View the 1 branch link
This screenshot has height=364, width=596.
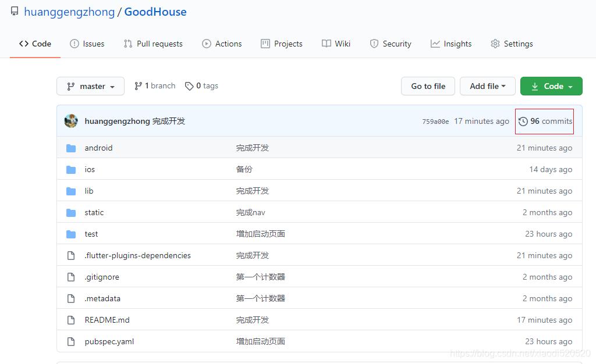(x=155, y=86)
